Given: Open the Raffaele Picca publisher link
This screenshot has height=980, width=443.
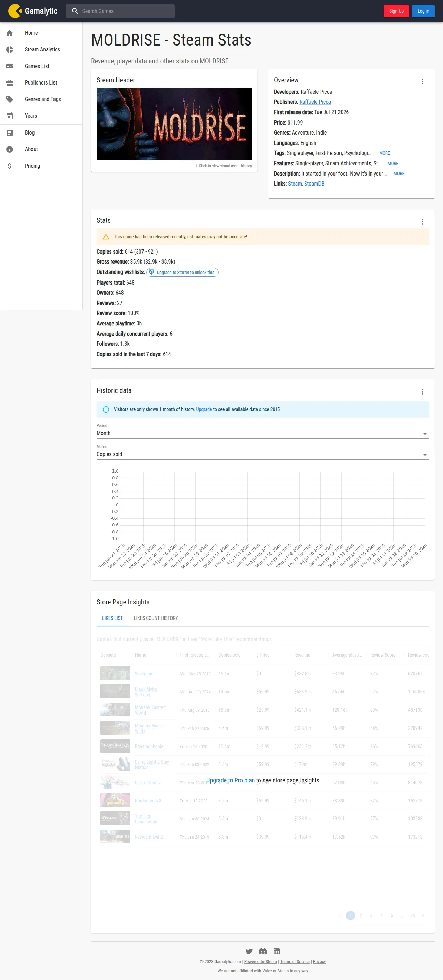Looking at the screenshot, I should tap(315, 102).
